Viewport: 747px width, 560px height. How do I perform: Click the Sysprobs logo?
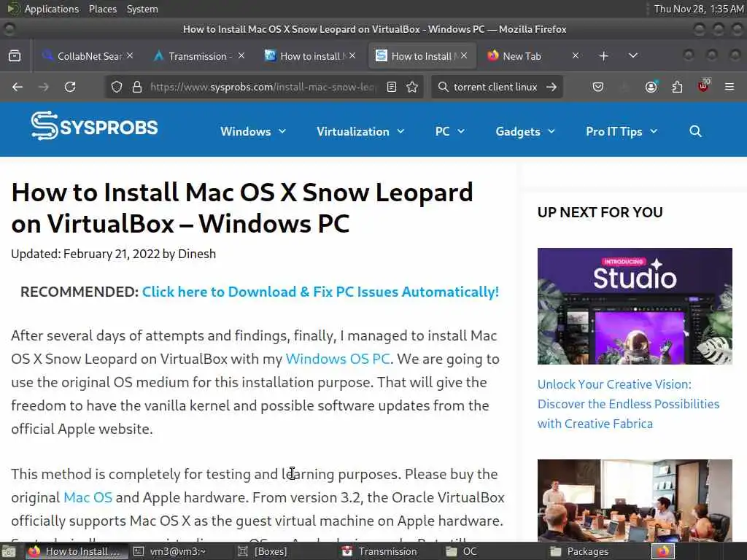(94, 126)
